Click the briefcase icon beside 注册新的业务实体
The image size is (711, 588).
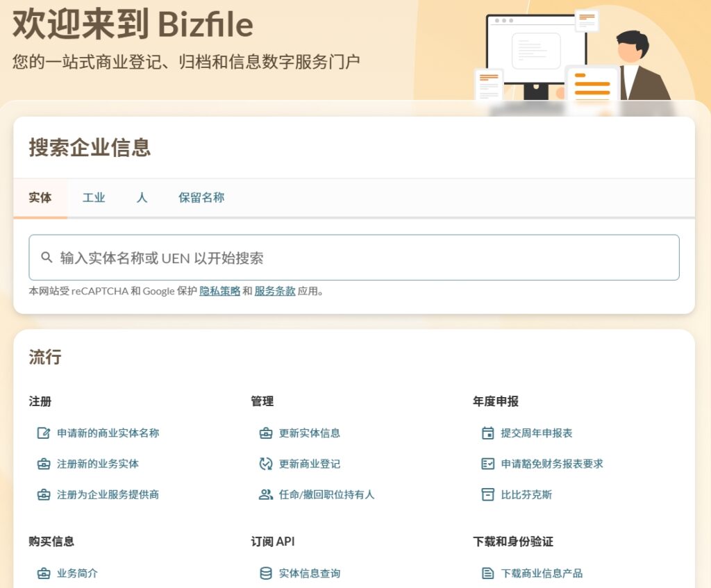pyautogui.click(x=44, y=464)
